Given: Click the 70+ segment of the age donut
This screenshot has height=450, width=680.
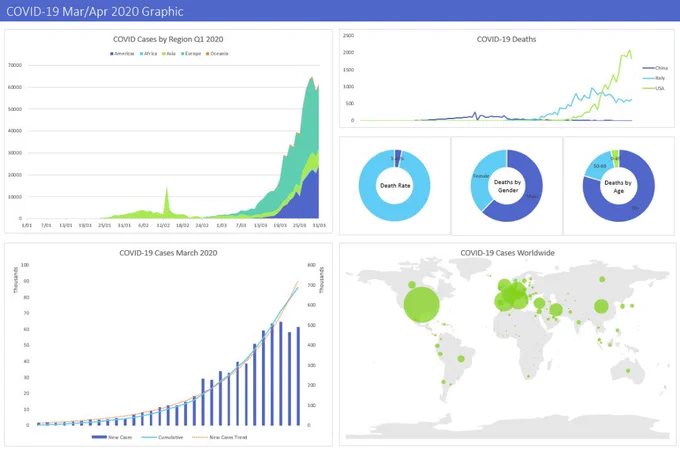Looking at the screenshot, I should coord(635,208).
